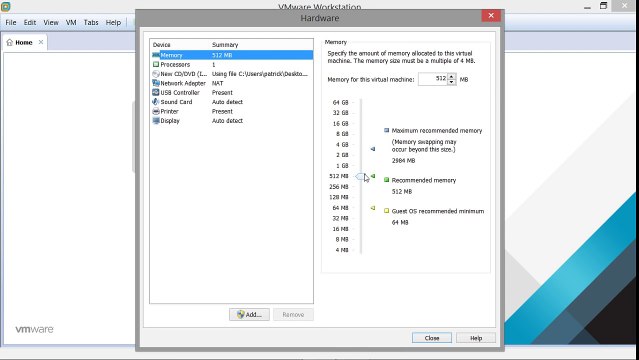Click the Device column header
The width and height of the screenshot is (639, 360).
click(161, 44)
